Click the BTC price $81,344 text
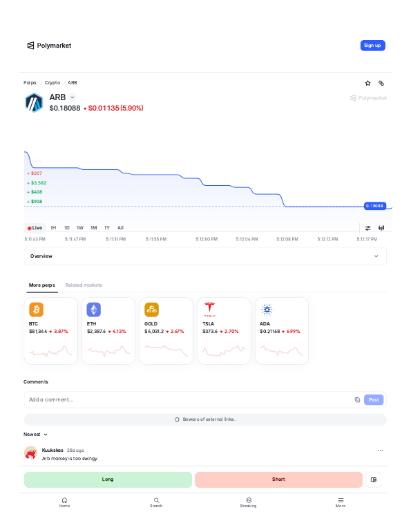 pos(38,332)
